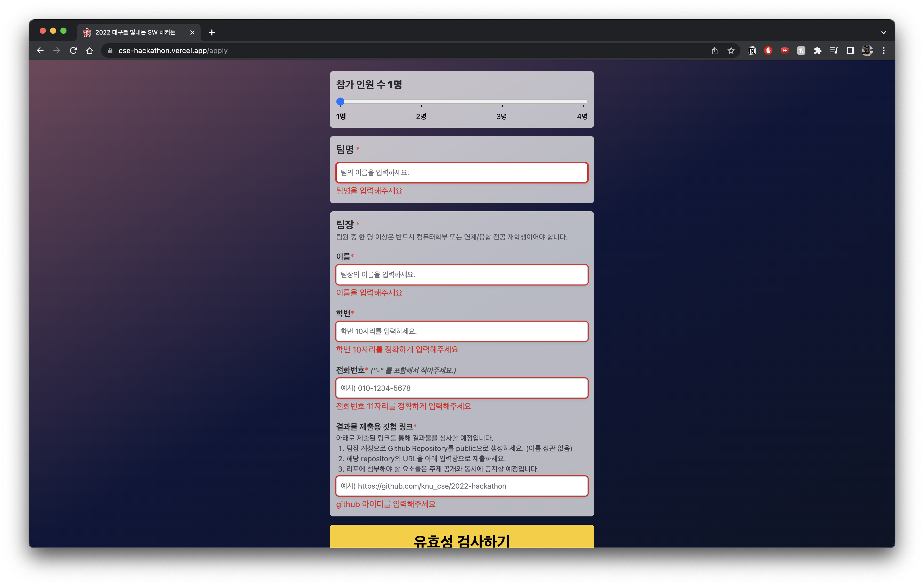Click the phone number input field

(x=462, y=388)
